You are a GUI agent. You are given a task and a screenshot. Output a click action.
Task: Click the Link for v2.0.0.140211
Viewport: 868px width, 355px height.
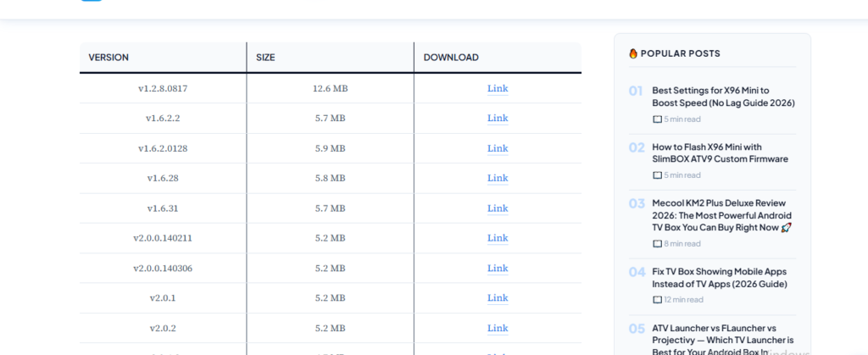[498, 238]
